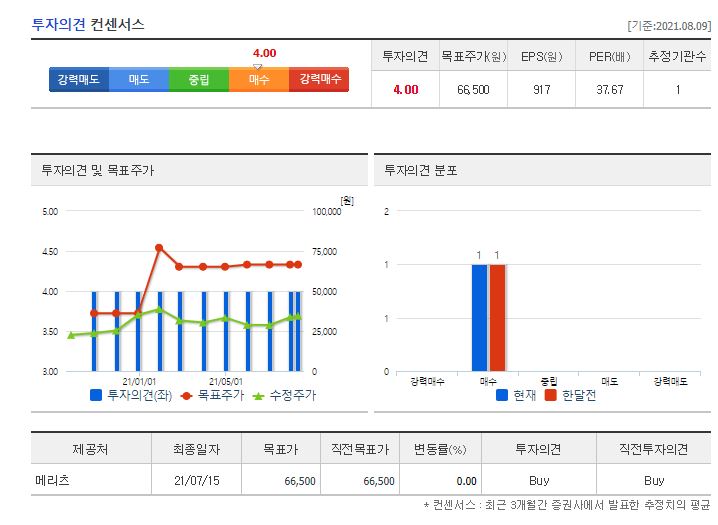Click the date stamp [기준:2021.08.09]

[x=669, y=26]
